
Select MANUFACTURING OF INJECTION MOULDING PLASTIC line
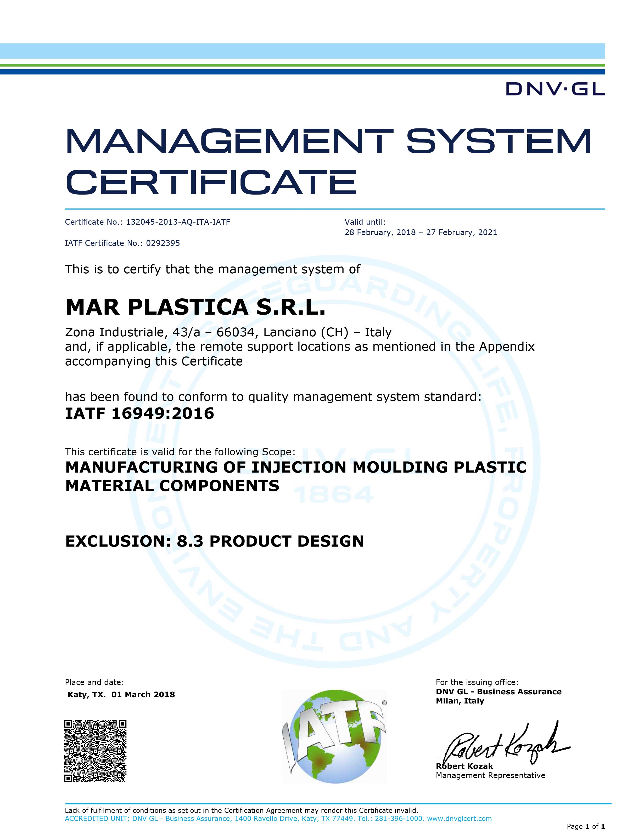pos(296,467)
